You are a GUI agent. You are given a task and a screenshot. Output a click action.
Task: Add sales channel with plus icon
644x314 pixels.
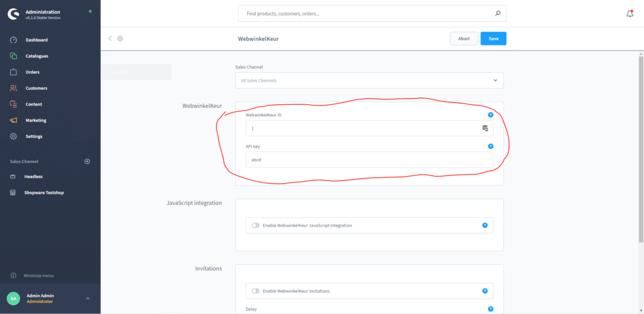point(87,161)
